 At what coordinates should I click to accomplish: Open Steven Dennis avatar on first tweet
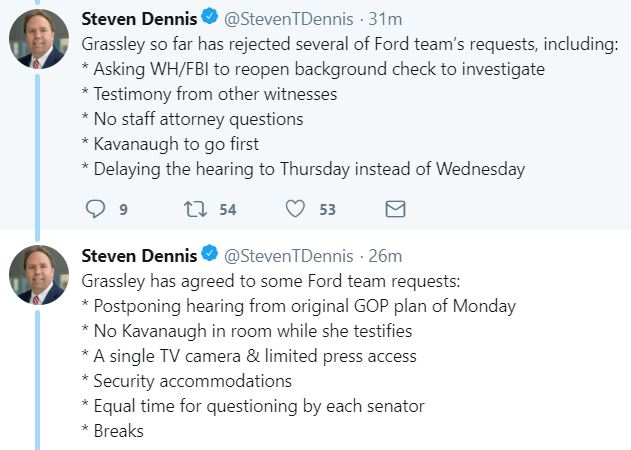pos(39,39)
